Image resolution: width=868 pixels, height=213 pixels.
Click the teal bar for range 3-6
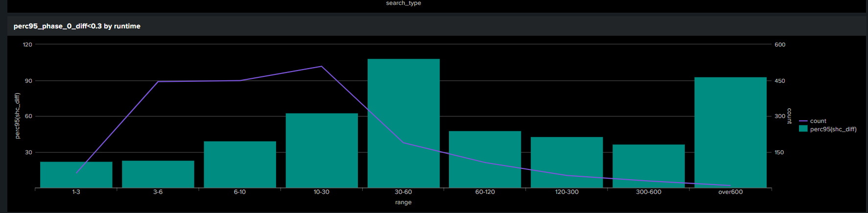coord(158,174)
